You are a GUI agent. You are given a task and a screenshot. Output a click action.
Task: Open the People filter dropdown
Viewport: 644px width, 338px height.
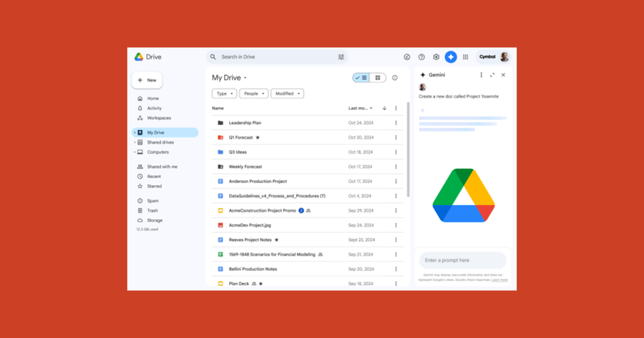[x=254, y=94]
